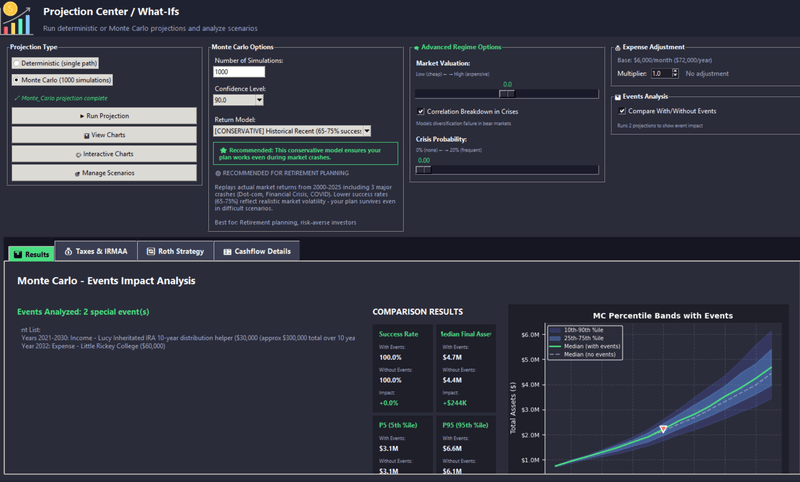800x482 pixels.
Task: Uncheck Correlation Breakdown in Crises
Action: [x=421, y=111]
